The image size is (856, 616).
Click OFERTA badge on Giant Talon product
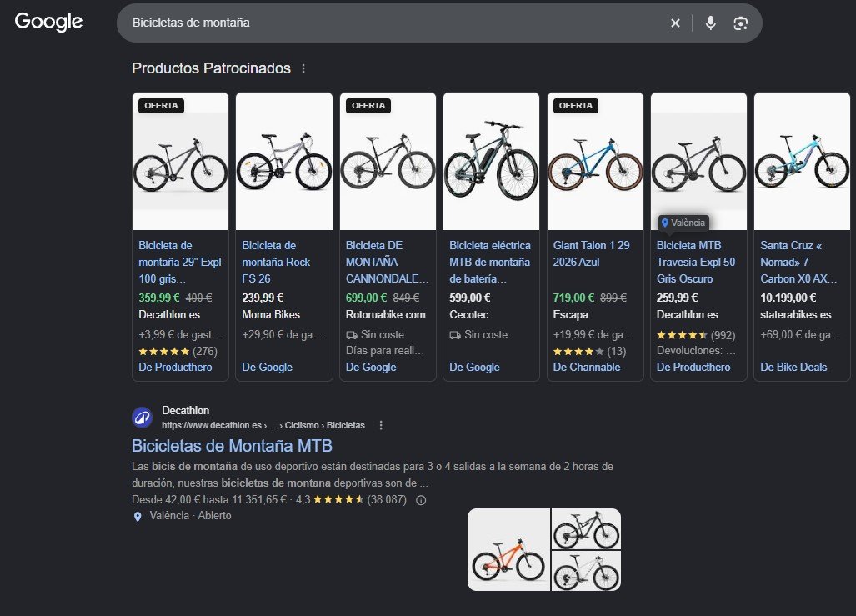pyautogui.click(x=576, y=105)
